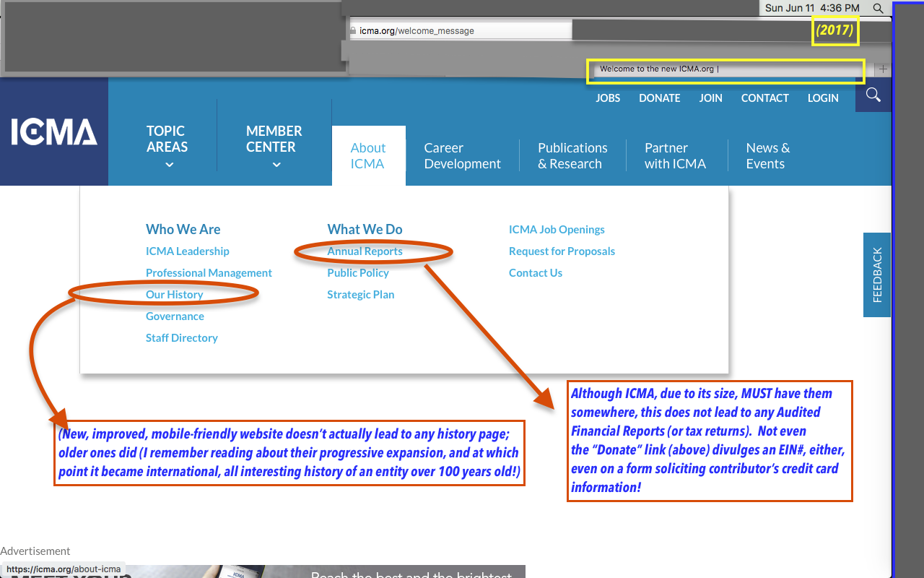Click the ICMA website search magnifier icon
The image size is (924, 578).
[873, 95]
